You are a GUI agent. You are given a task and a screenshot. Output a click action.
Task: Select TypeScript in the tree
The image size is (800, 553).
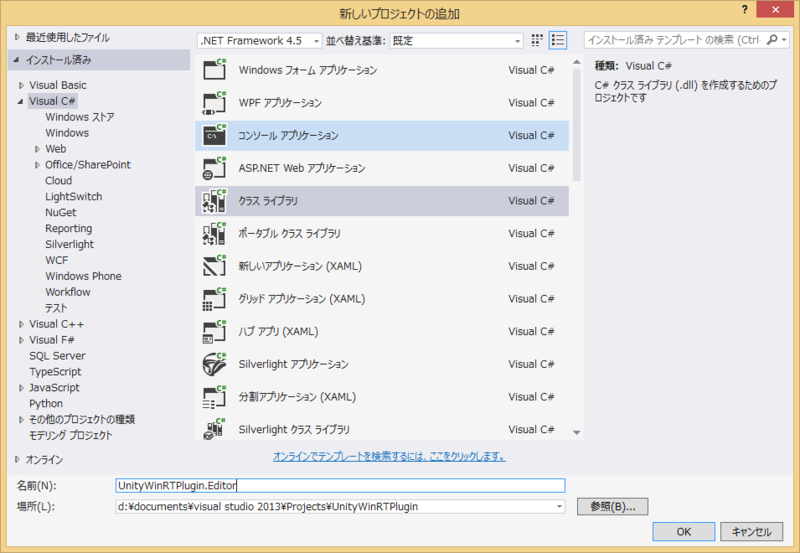click(x=55, y=371)
